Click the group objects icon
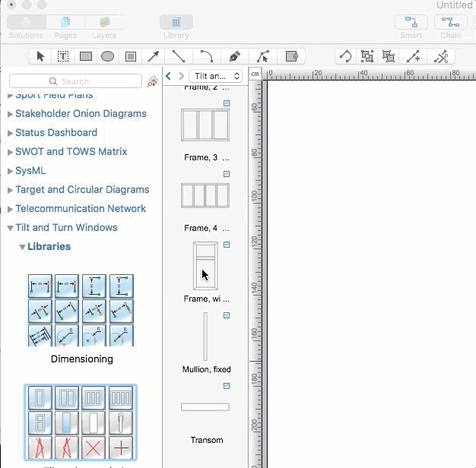The height and width of the screenshot is (468, 476). 367,56
